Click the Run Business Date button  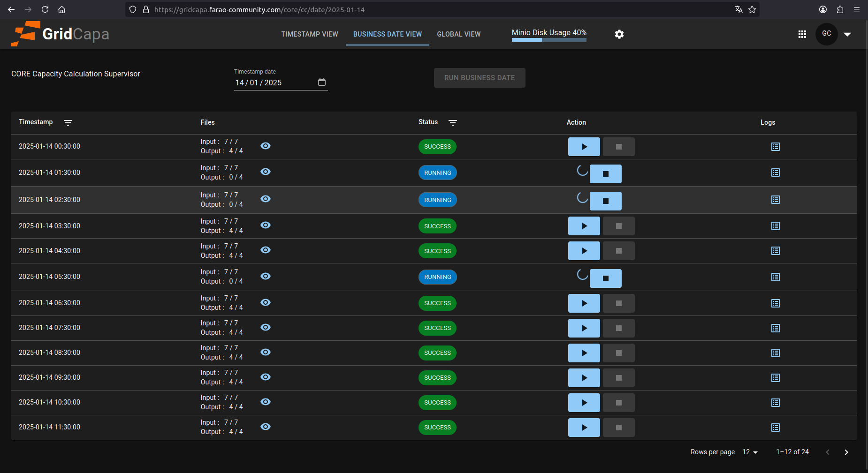point(479,78)
